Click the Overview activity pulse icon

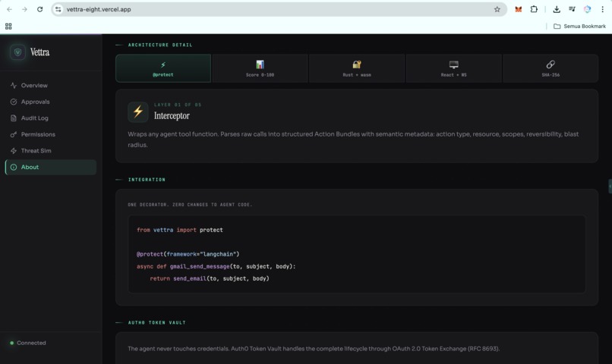coord(14,86)
